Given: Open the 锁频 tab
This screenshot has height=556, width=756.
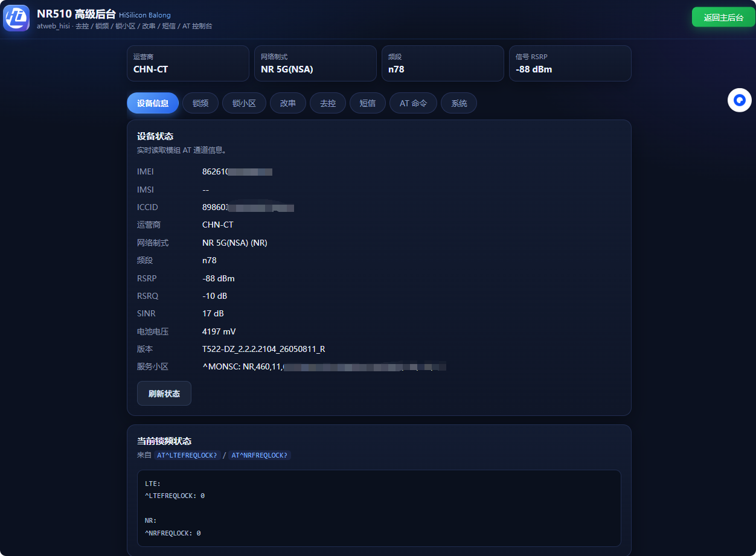Looking at the screenshot, I should pyautogui.click(x=200, y=103).
